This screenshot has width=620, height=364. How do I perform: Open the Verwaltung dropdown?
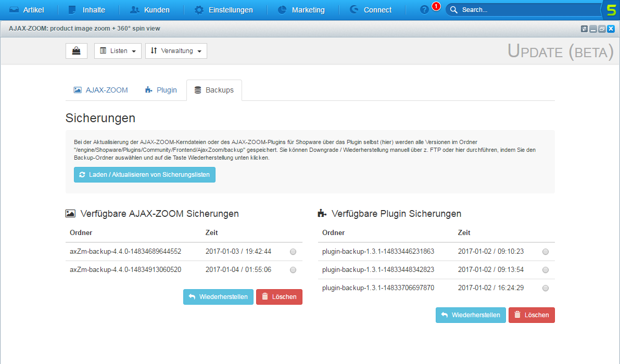(x=176, y=51)
